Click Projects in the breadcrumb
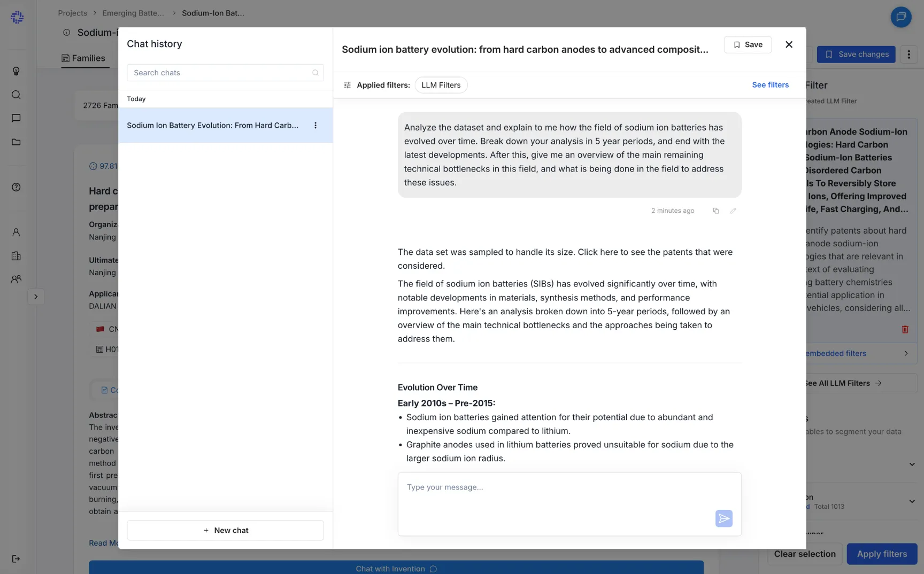The image size is (924, 574). pos(72,13)
